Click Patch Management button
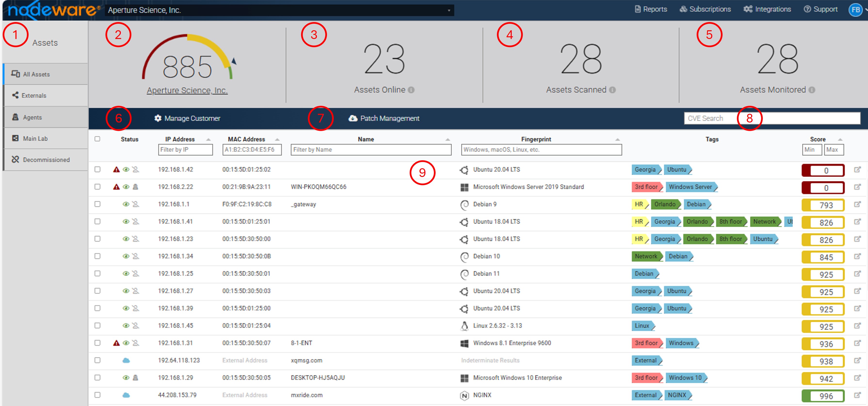The image size is (868, 406). pos(384,118)
